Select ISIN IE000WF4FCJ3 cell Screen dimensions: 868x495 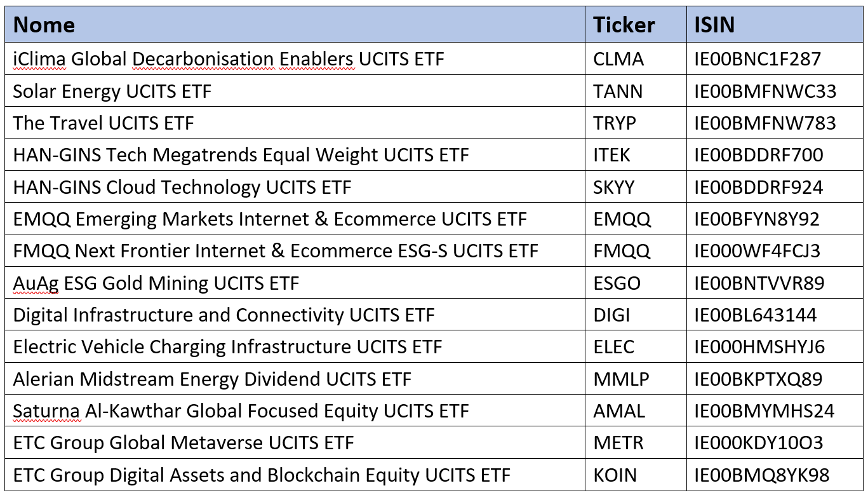coord(775,251)
